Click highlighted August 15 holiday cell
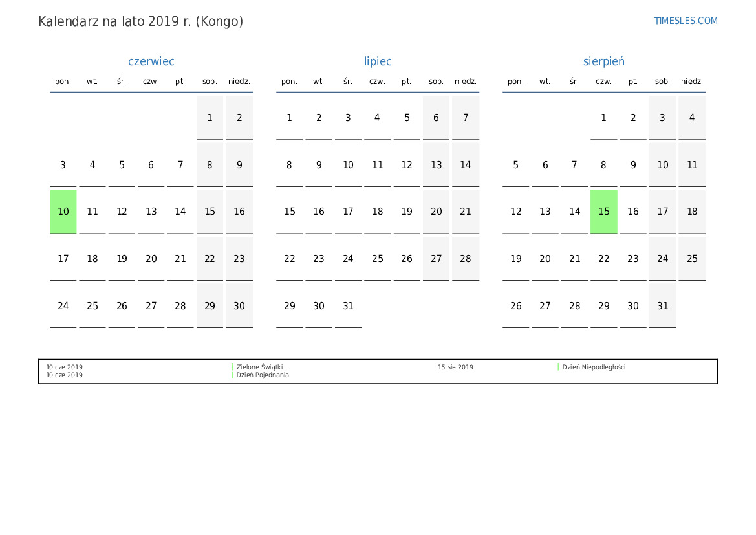This screenshot has height=535, width=756. click(603, 212)
